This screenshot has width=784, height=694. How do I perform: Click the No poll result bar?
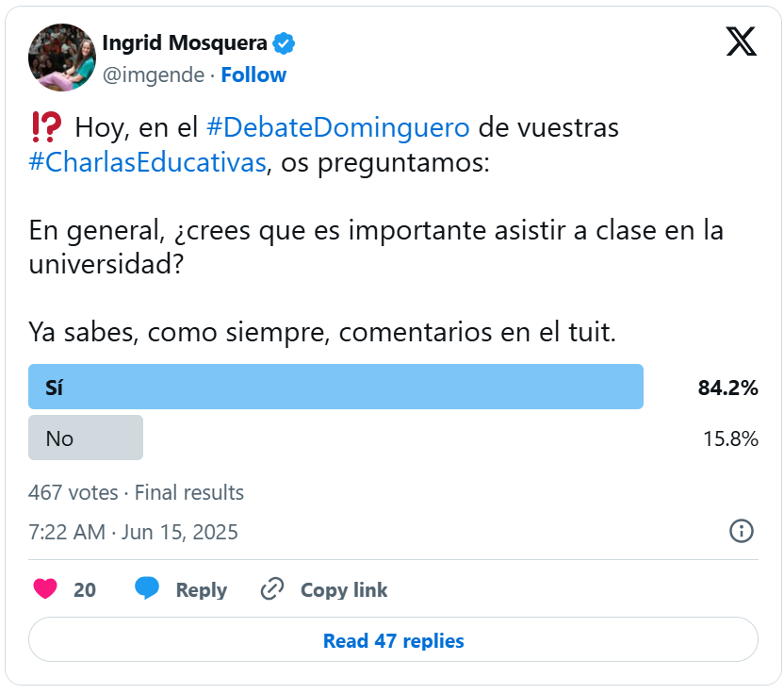click(x=86, y=438)
